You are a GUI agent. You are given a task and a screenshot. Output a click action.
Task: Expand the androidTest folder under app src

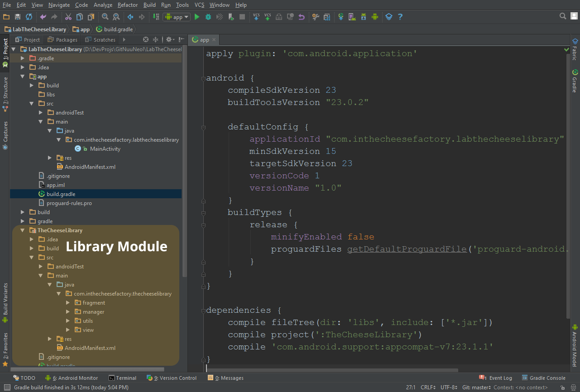pyautogui.click(x=41, y=113)
